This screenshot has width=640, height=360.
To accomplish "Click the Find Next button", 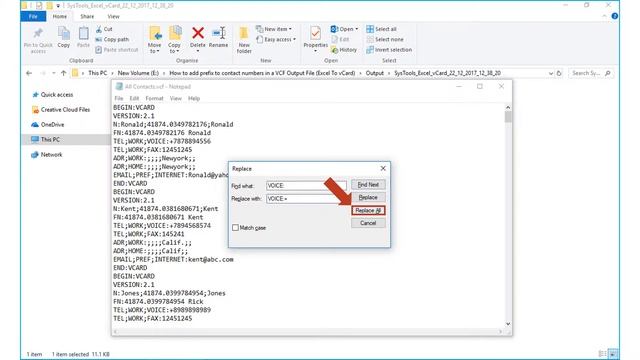I will click(x=368, y=185).
